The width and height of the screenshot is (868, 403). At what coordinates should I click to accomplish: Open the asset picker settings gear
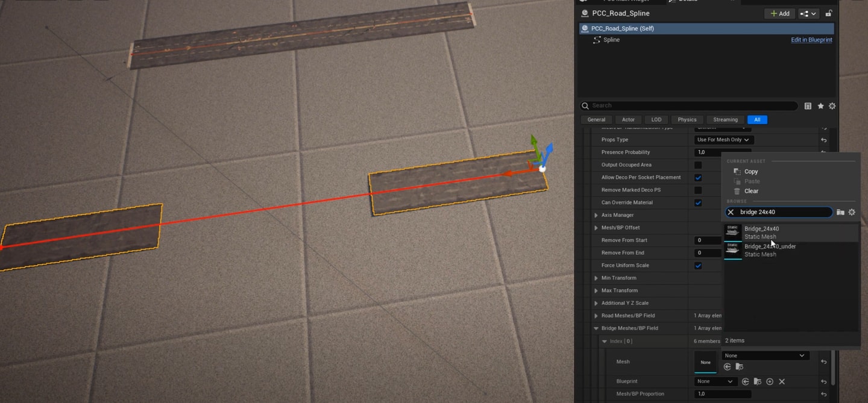coord(852,212)
